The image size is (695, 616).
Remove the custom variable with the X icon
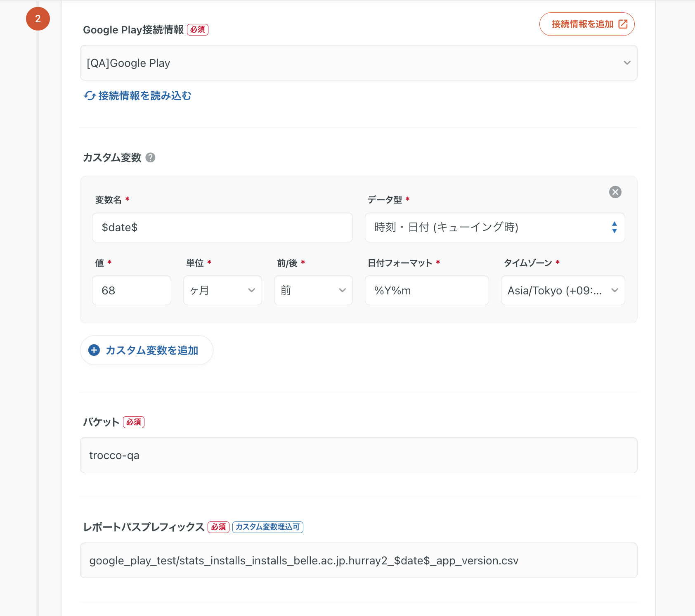pos(615,192)
